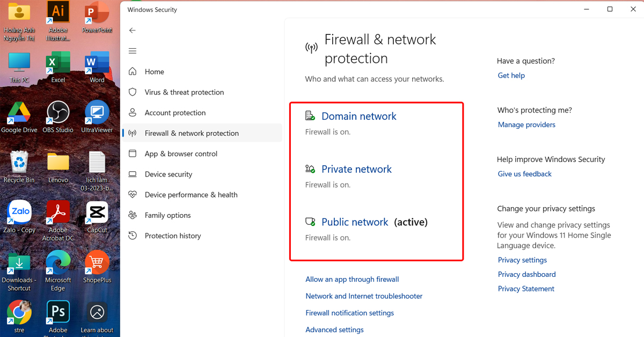Click the Get help link
644x337 pixels.
(511, 76)
